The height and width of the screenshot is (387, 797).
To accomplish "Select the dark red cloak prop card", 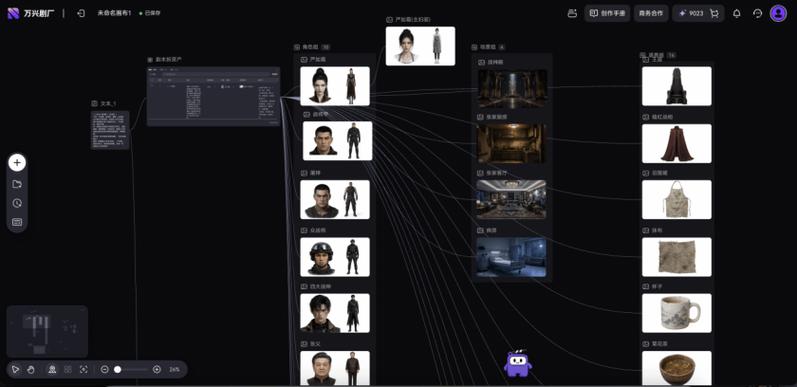I will (677, 143).
